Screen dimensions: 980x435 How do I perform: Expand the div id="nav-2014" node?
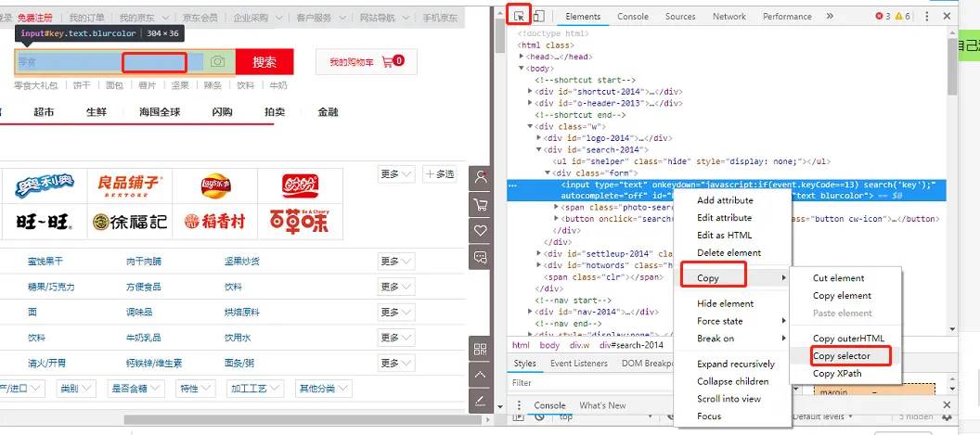(x=531, y=312)
